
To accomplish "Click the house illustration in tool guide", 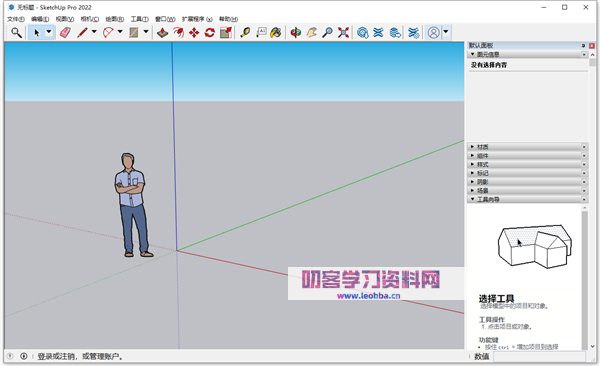I will click(x=534, y=246).
